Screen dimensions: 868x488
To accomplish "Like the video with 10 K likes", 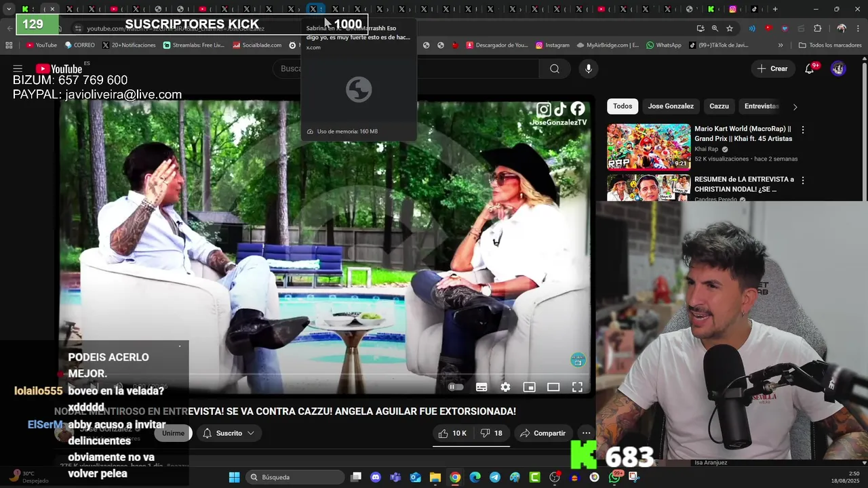I will click(x=452, y=433).
